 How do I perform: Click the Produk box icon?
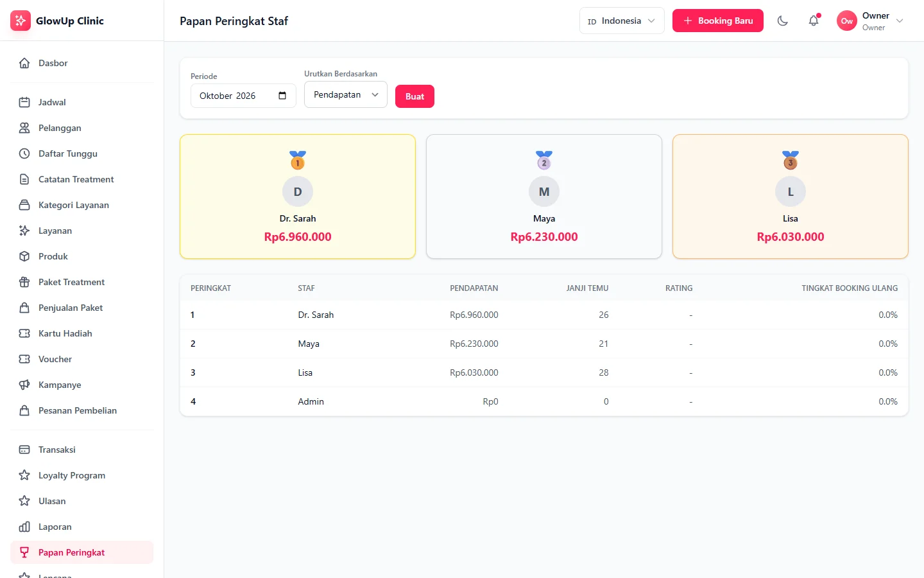[24, 256]
